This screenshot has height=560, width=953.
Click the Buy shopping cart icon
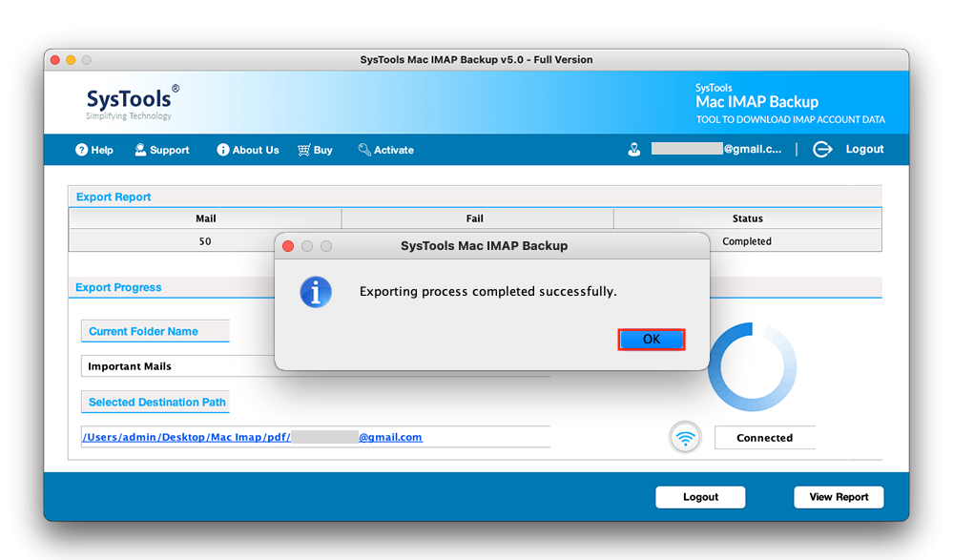coord(304,150)
